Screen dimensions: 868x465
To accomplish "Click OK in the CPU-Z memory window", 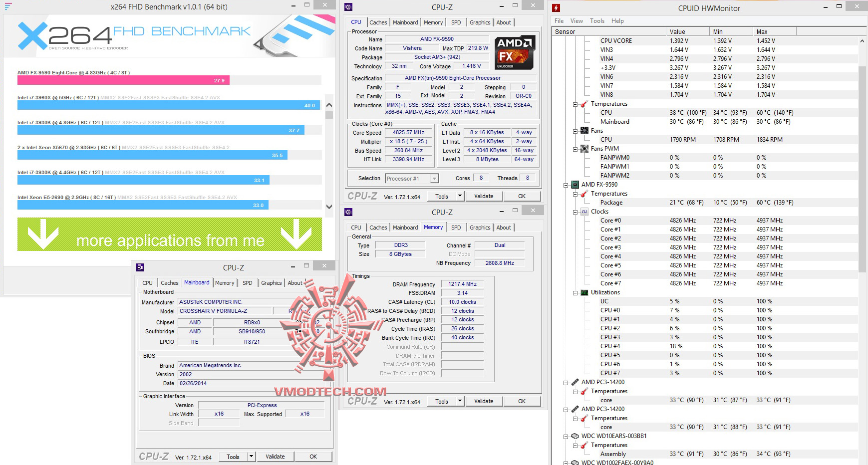I will 522,401.
